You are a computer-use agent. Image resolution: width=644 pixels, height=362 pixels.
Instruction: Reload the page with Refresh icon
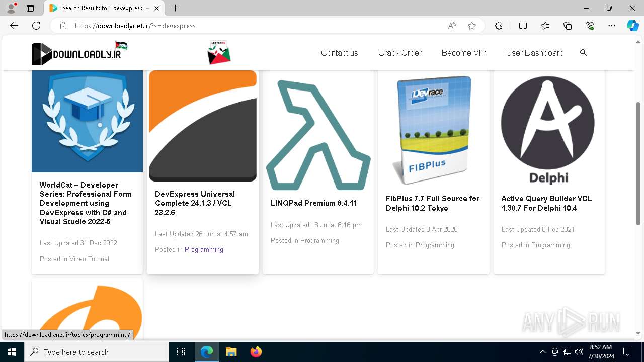(36, 26)
